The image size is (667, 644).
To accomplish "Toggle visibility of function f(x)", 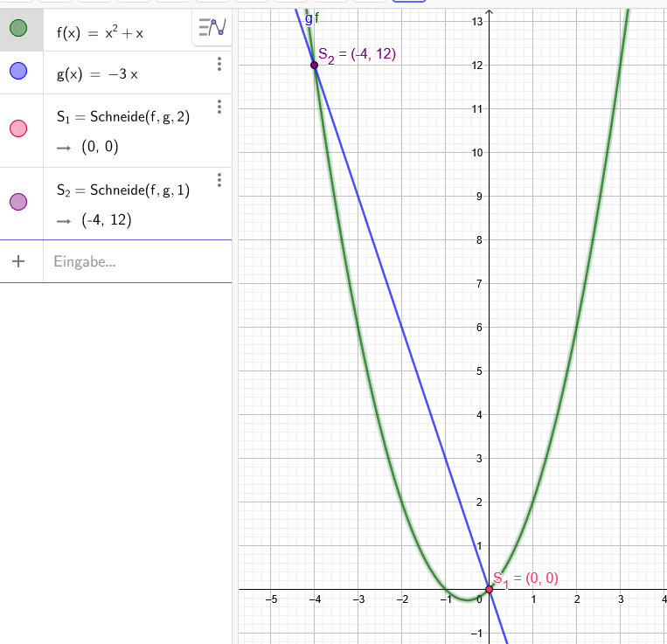I will (18, 28).
